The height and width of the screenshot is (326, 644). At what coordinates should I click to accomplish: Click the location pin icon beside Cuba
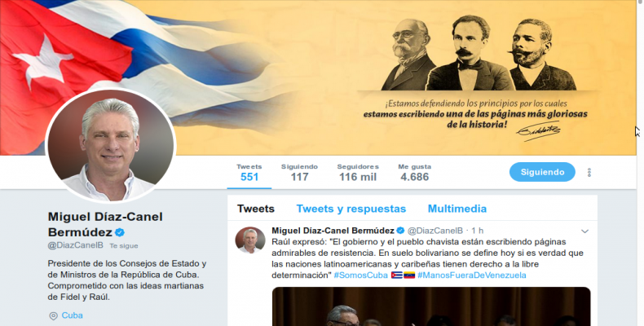click(x=53, y=315)
